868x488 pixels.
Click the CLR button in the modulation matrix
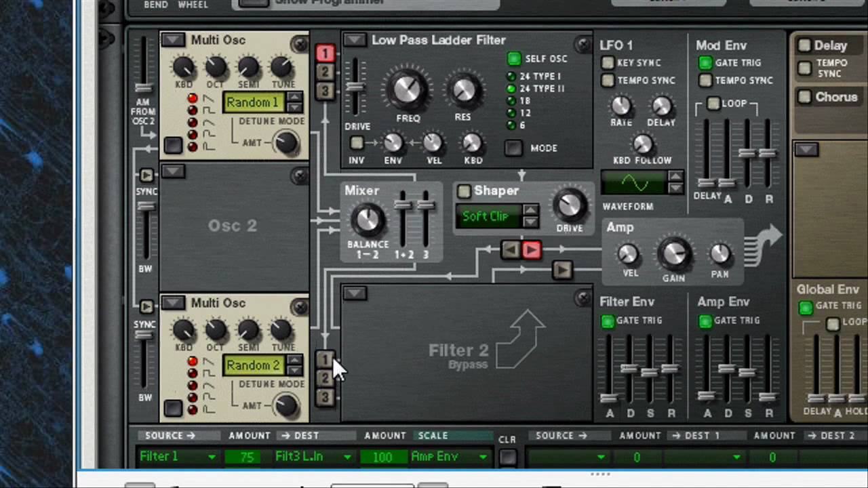[x=507, y=457]
